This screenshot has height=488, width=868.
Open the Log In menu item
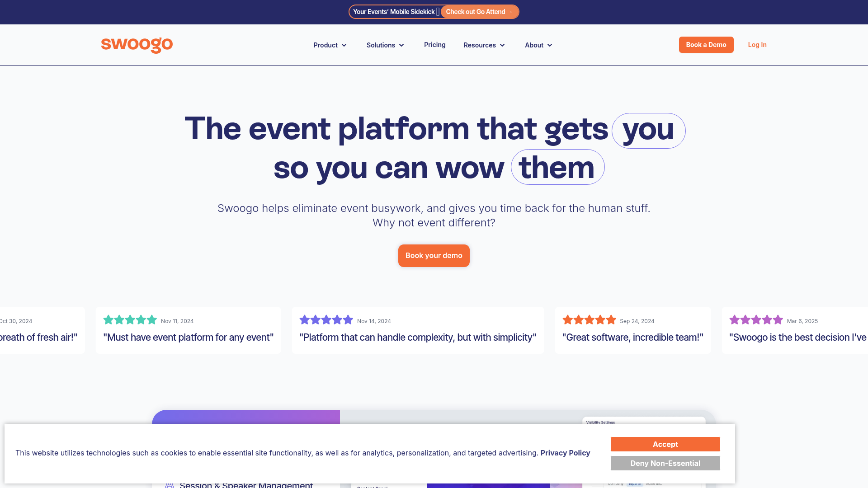point(757,45)
